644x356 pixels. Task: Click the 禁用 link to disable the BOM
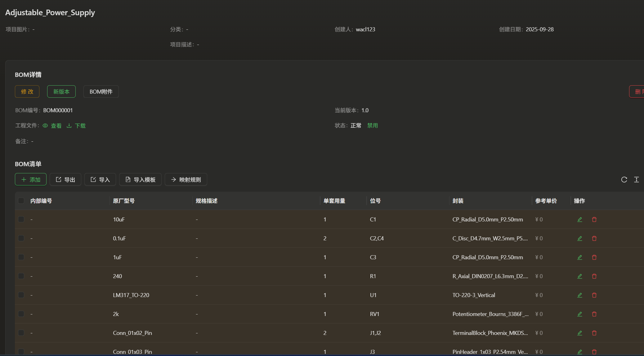pyautogui.click(x=372, y=126)
